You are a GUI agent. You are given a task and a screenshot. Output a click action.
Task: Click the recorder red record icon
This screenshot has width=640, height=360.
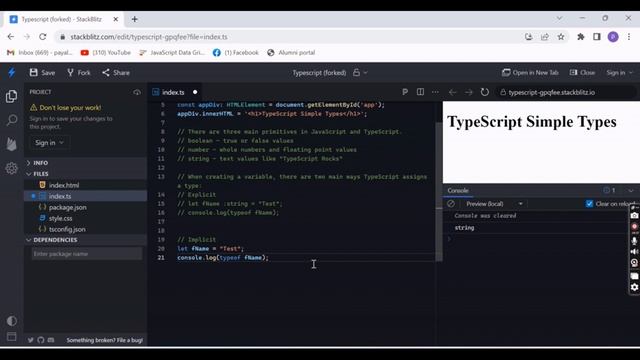point(634,227)
